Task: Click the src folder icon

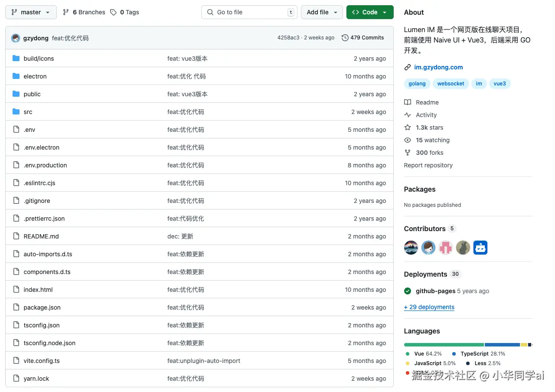Action: [x=16, y=112]
